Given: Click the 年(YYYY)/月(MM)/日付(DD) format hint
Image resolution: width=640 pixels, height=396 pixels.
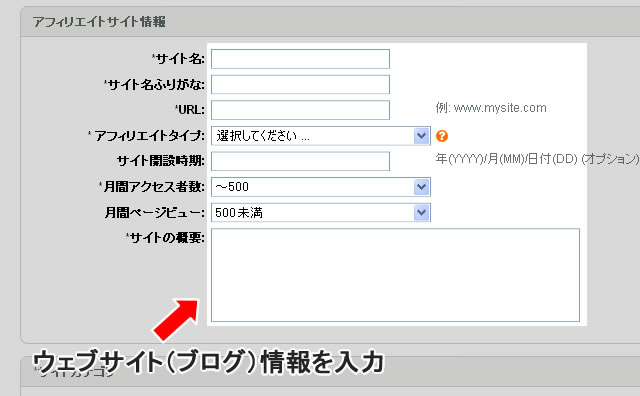Looking at the screenshot, I should 537,159.
